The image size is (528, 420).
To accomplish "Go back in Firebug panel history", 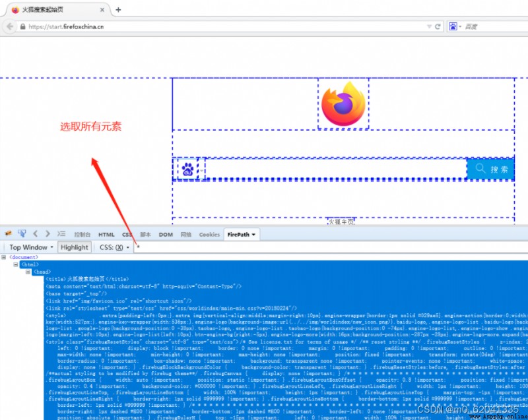I will pyautogui.click(x=36, y=233).
